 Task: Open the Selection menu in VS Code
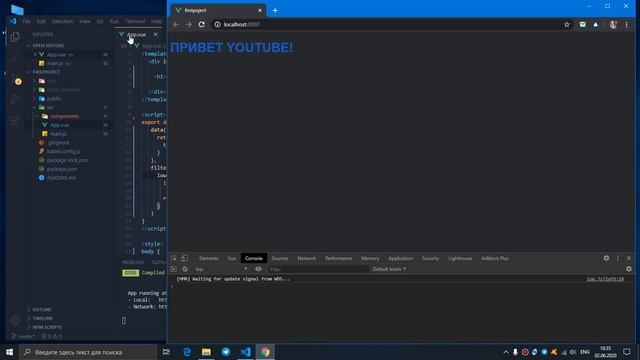pos(62,21)
